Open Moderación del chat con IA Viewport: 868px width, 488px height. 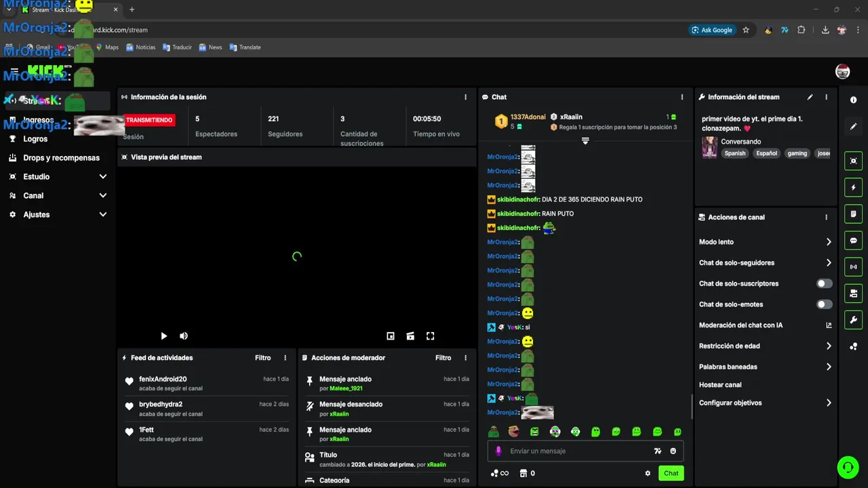pos(741,325)
